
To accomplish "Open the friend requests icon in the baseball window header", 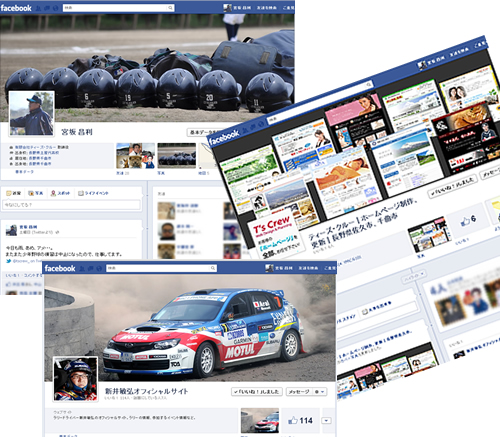I will pyautogui.click(x=38, y=8).
